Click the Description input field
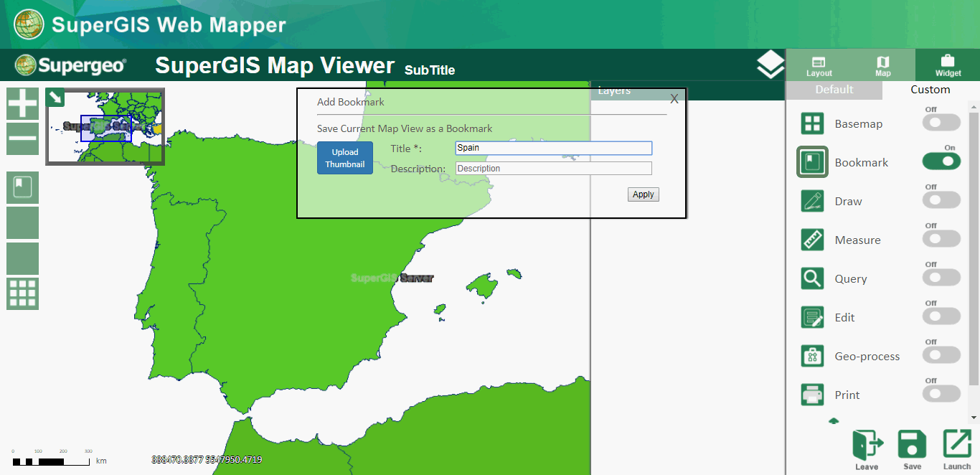980x475 pixels. point(554,169)
